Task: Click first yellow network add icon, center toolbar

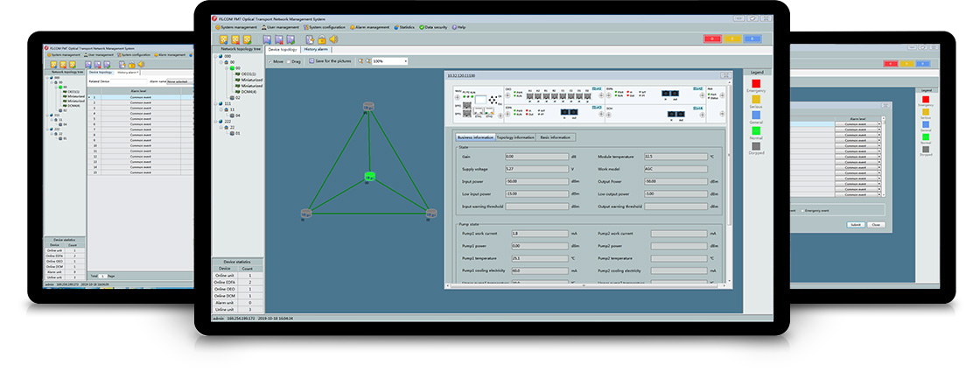Action: pyautogui.click(x=224, y=39)
